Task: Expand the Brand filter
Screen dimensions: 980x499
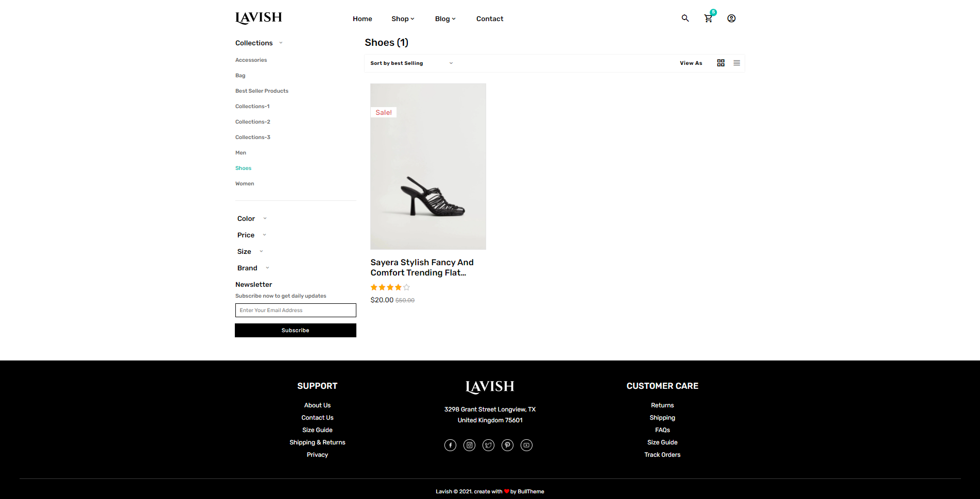Action: pos(253,268)
